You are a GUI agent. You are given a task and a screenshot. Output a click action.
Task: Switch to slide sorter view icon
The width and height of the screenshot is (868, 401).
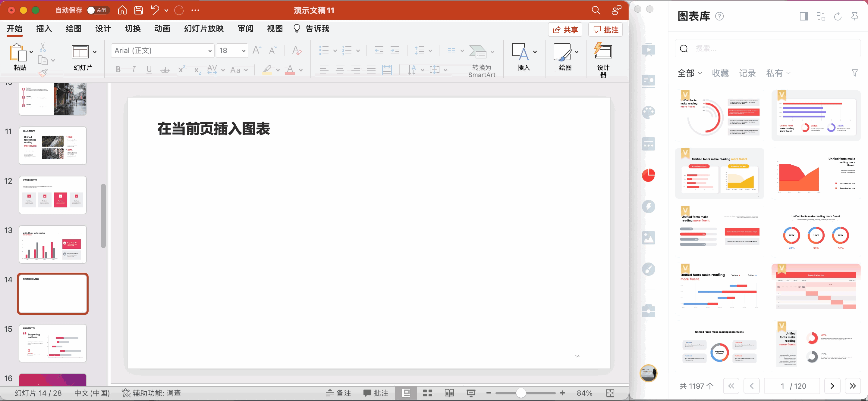tap(428, 393)
